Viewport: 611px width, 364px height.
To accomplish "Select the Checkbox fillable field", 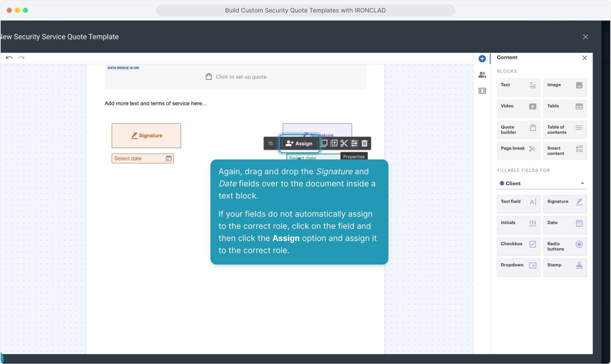I will coord(518,244).
